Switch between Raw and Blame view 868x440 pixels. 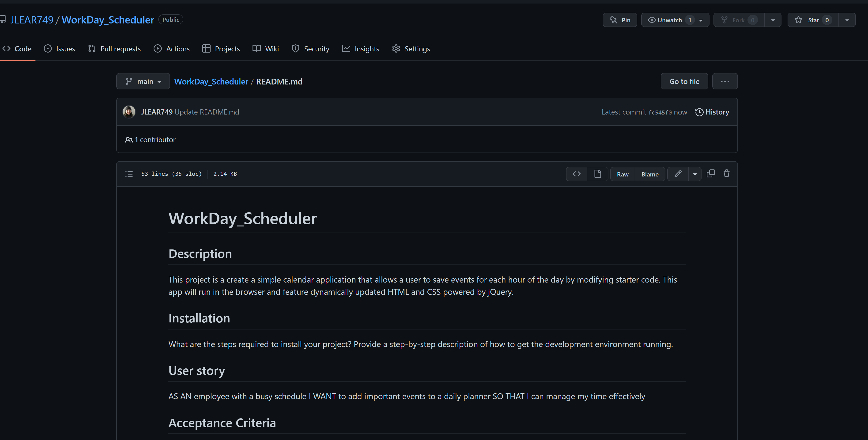coord(622,174)
